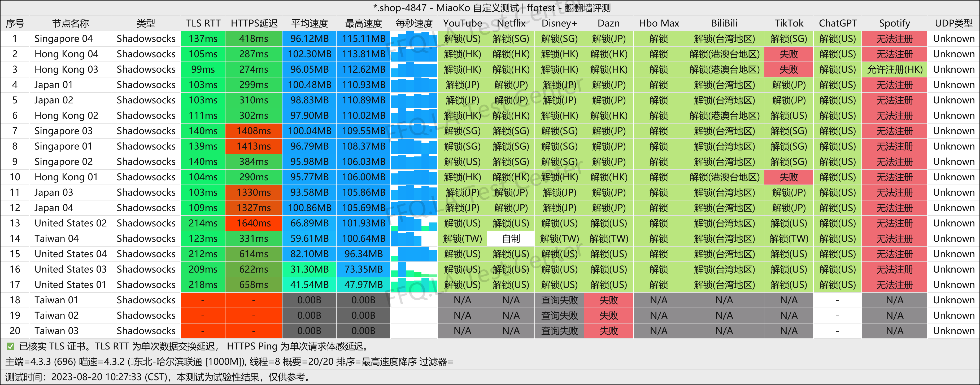The width and height of the screenshot is (980, 385).
Task: Click the TikTok 失败 cell for Hong Kong 01
Action: [x=789, y=177]
